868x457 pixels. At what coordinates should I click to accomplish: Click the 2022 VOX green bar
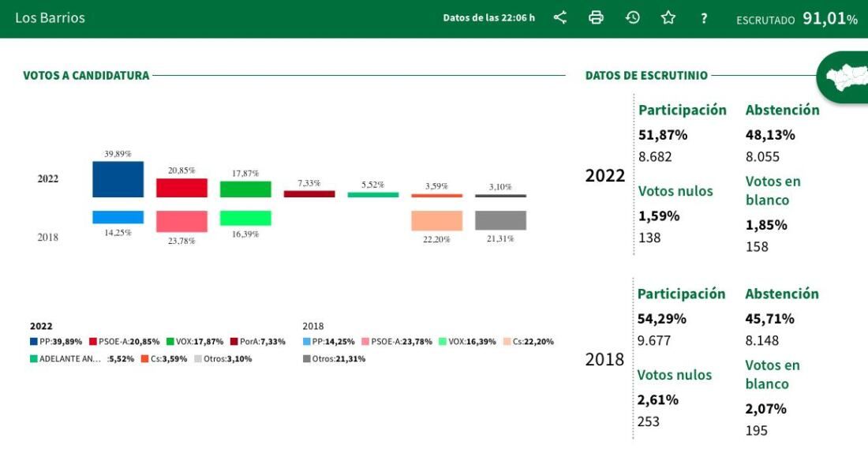pyautogui.click(x=245, y=189)
